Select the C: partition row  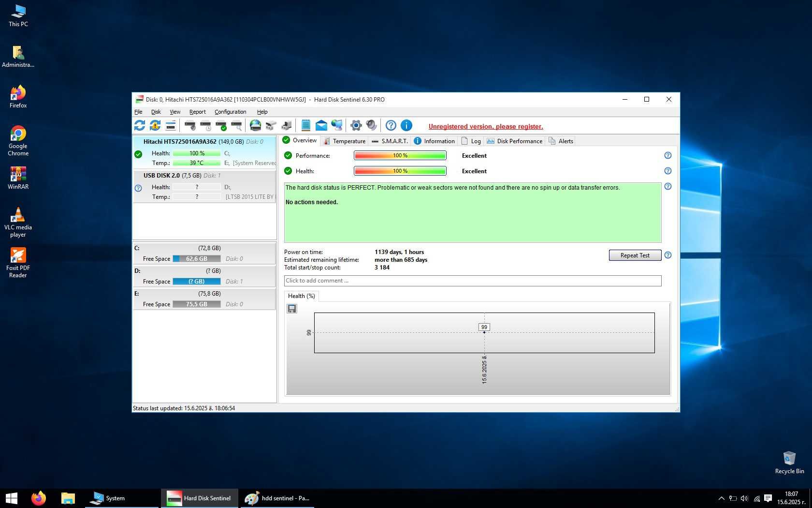click(204, 254)
